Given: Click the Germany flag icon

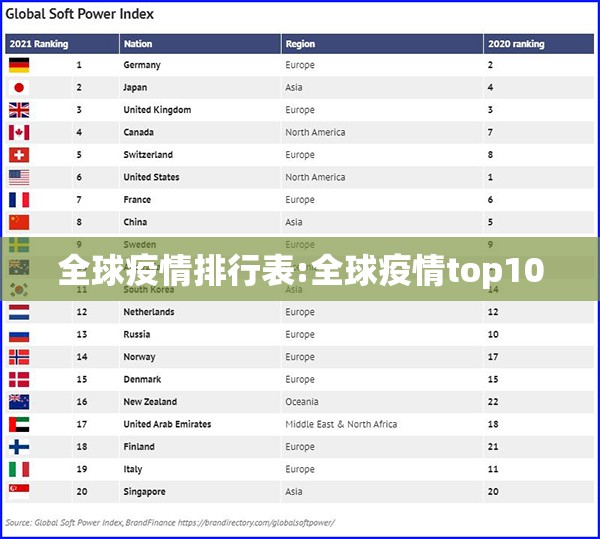Looking at the screenshot, I should [19, 65].
